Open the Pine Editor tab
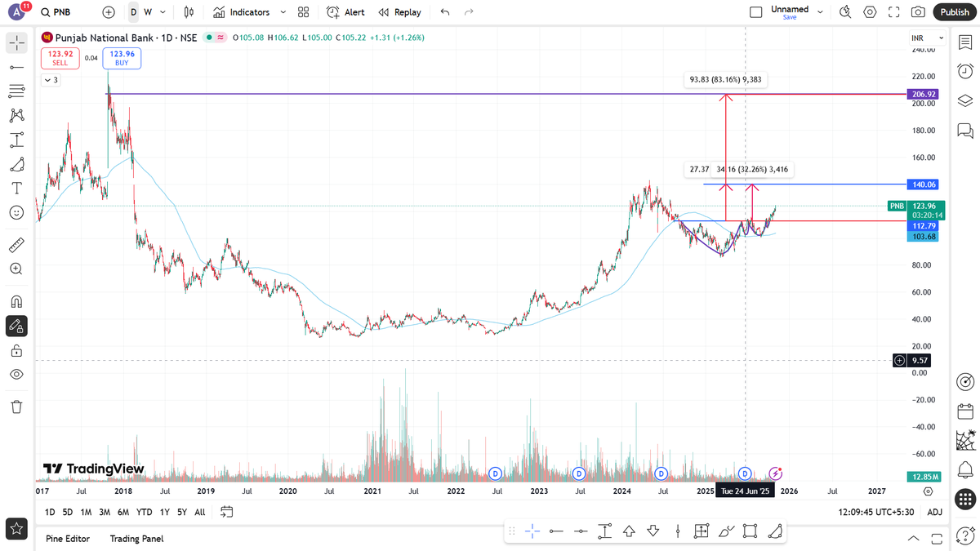980x551 pixels. [68, 539]
